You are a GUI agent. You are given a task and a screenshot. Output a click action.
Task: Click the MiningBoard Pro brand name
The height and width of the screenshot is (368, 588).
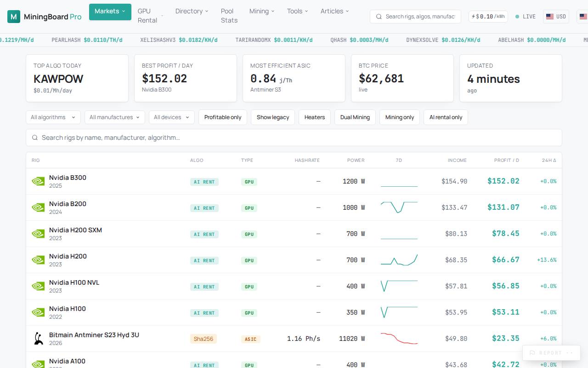click(52, 17)
